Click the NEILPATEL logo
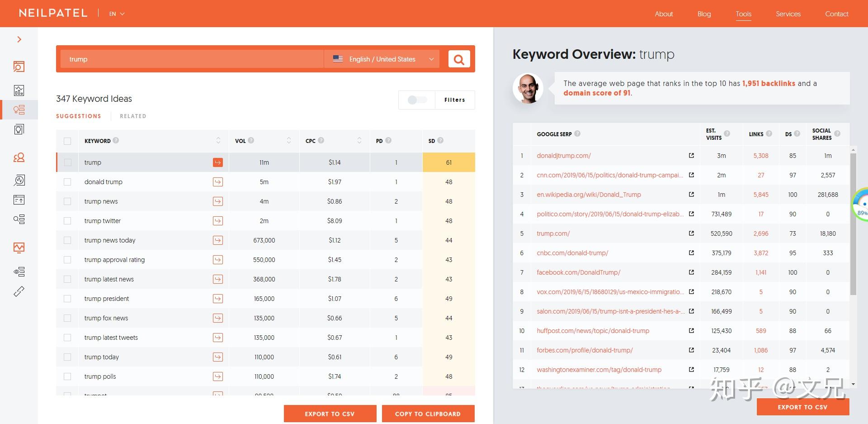This screenshot has height=424, width=868. point(53,14)
